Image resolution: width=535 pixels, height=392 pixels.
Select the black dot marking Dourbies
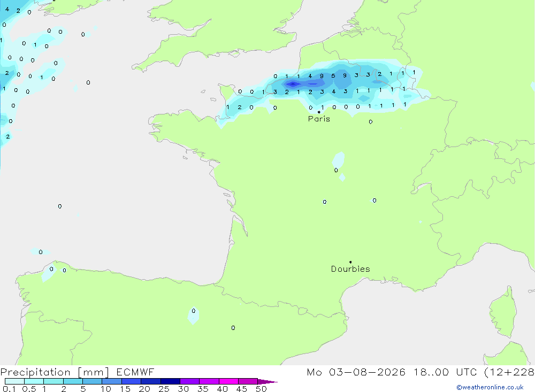click(x=350, y=262)
